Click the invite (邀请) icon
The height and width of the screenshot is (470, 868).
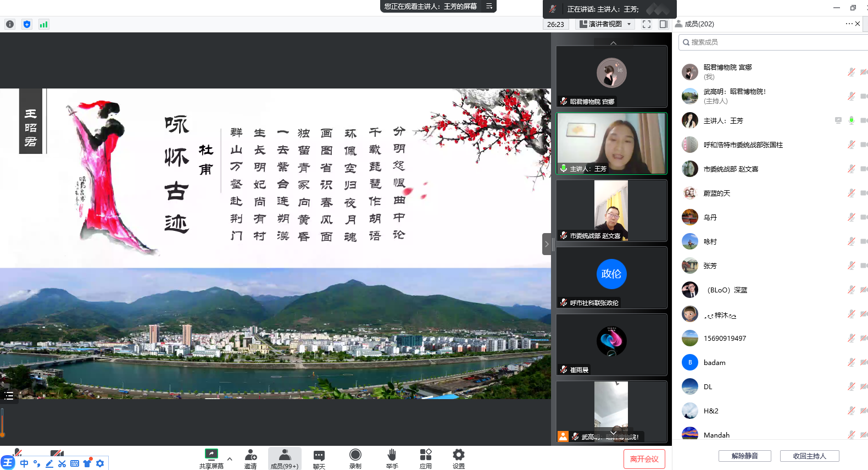point(251,458)
